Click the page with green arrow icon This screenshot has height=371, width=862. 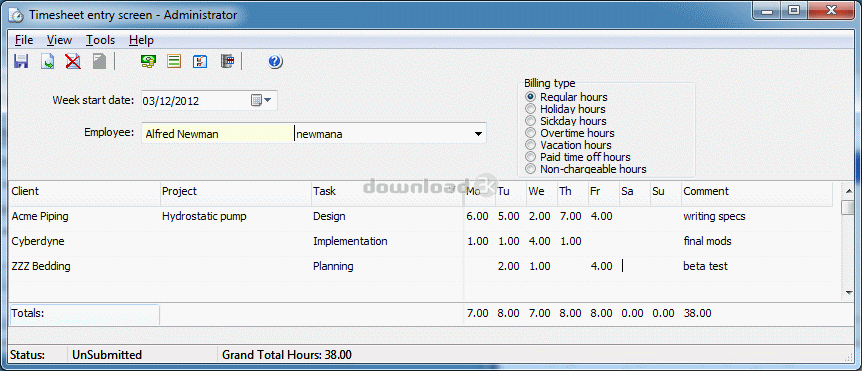tap(47, 61)
